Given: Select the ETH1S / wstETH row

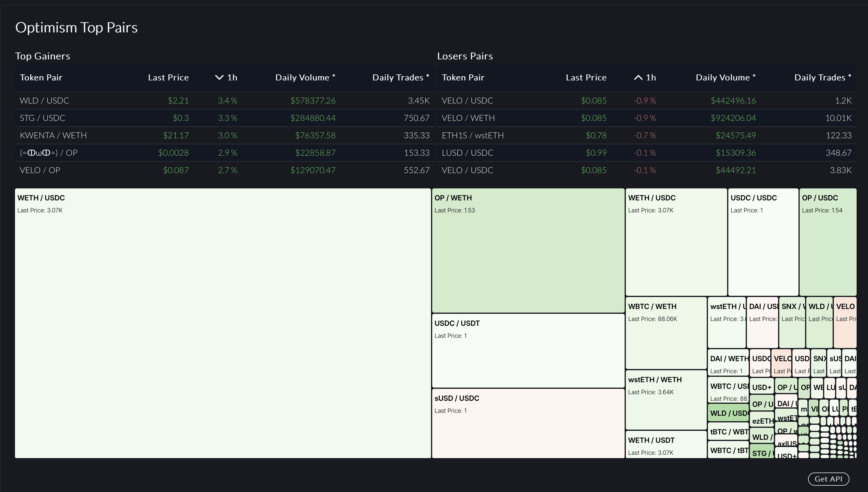Looking at the screenshot, I should pyautogui.click(x=647, y=135).
